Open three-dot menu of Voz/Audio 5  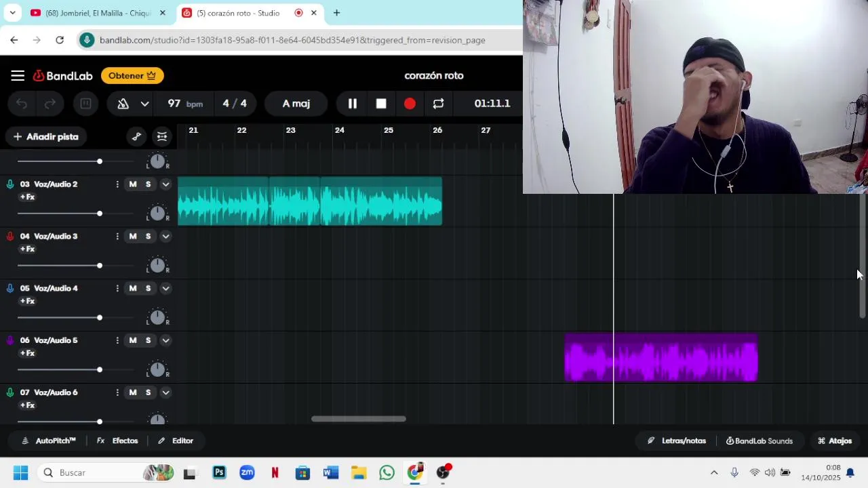117,340
